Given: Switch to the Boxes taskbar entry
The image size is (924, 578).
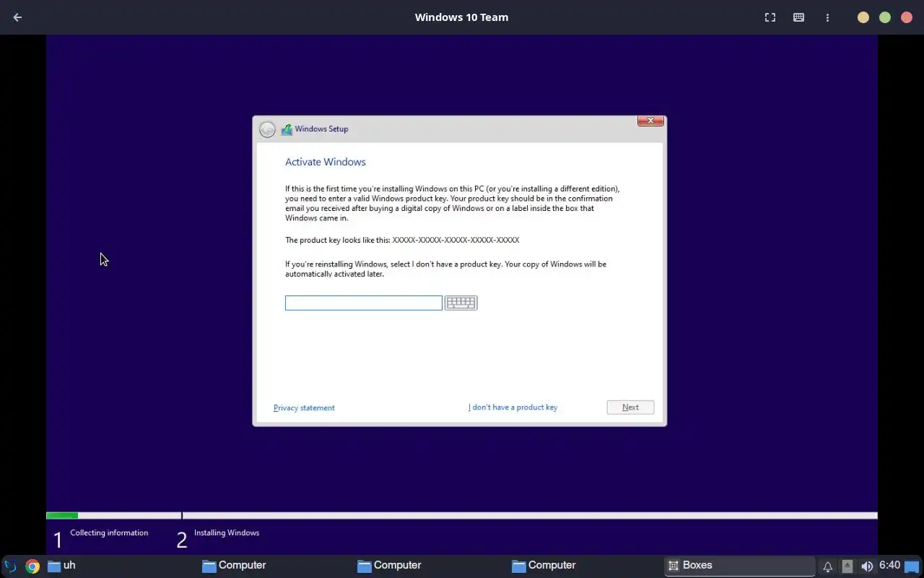Looking at the screenshot, I should pos(739,566).
